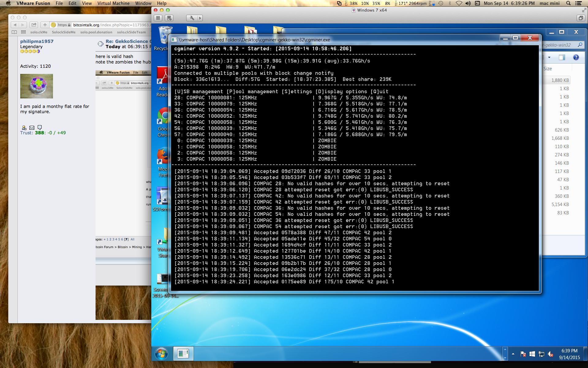Toggle Unity view icon in the VMware window
588x368 pixels.
coord(581,18)
